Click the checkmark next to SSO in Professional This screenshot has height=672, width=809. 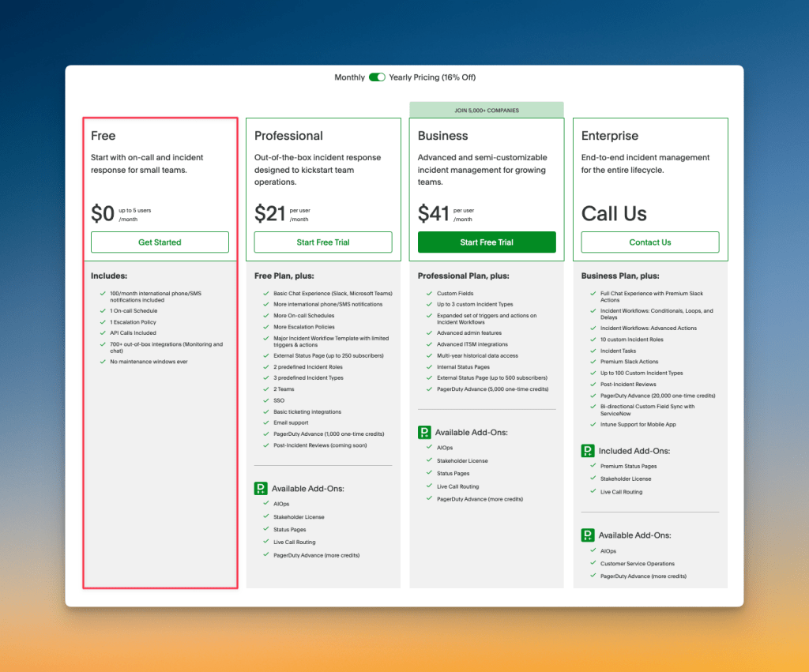pos(266,400)
